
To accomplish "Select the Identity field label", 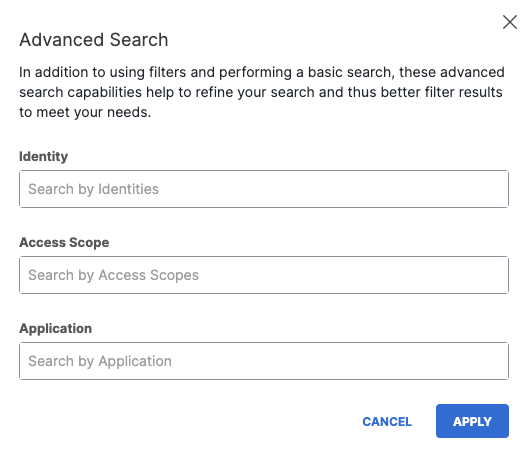I will pyautogui.click(x=43, y=156).
